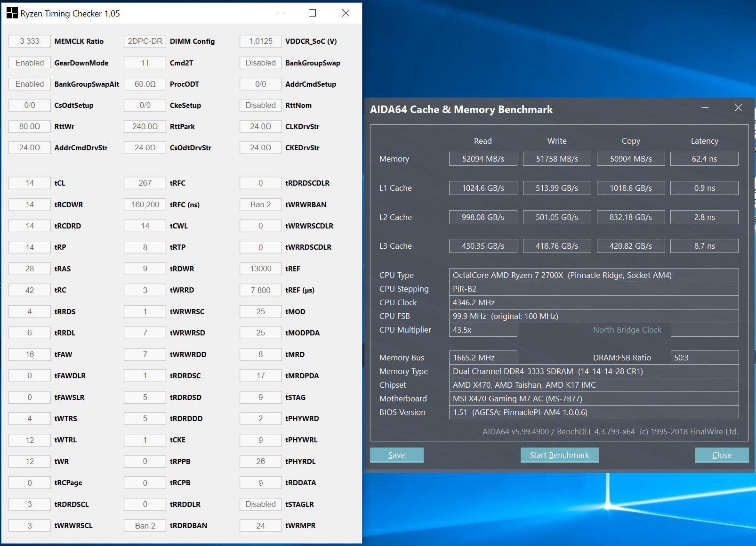Click the L2 Cache Write result
Viewport: 756px width, 546px height.
[x=557, y=217]
